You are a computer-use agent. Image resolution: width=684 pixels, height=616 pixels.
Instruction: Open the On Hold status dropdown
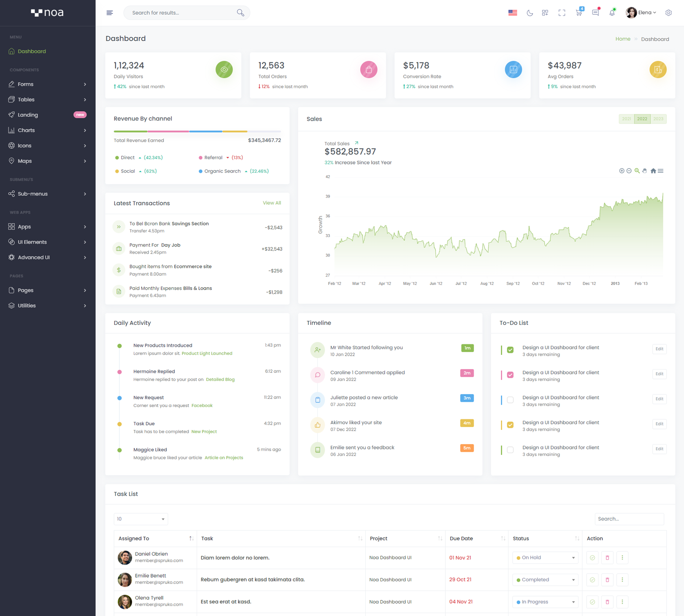545,558
